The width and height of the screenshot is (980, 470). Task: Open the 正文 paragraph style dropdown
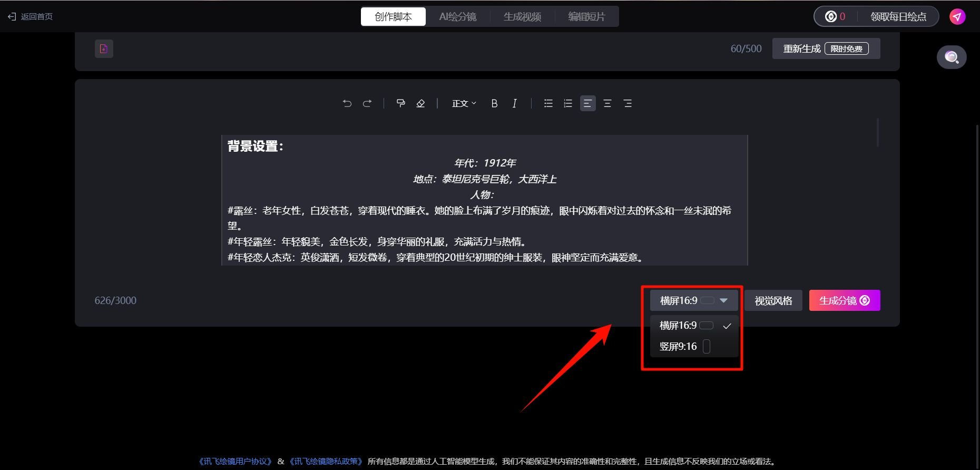point(464,103)
